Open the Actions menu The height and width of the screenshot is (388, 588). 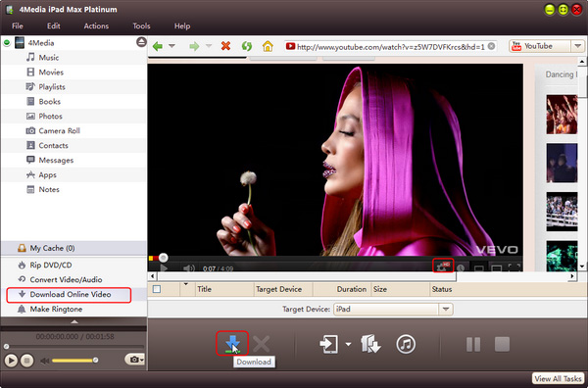click(96, 25)
